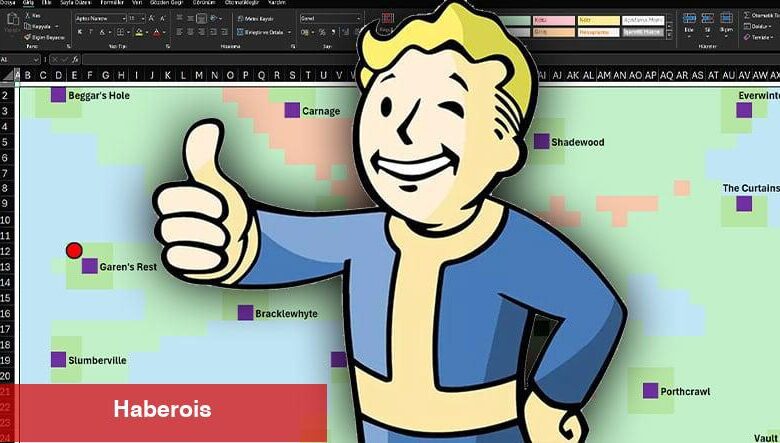Open the Görünüm ribbon tab

click(204, 2)
